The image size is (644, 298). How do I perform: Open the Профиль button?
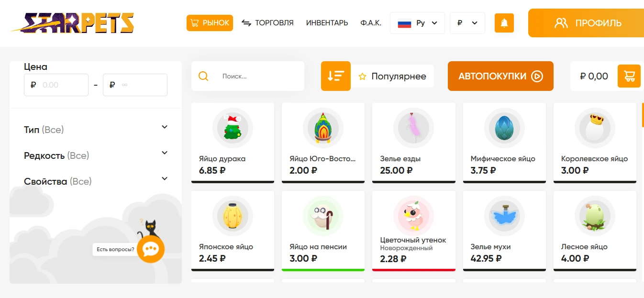click(586, 23)
